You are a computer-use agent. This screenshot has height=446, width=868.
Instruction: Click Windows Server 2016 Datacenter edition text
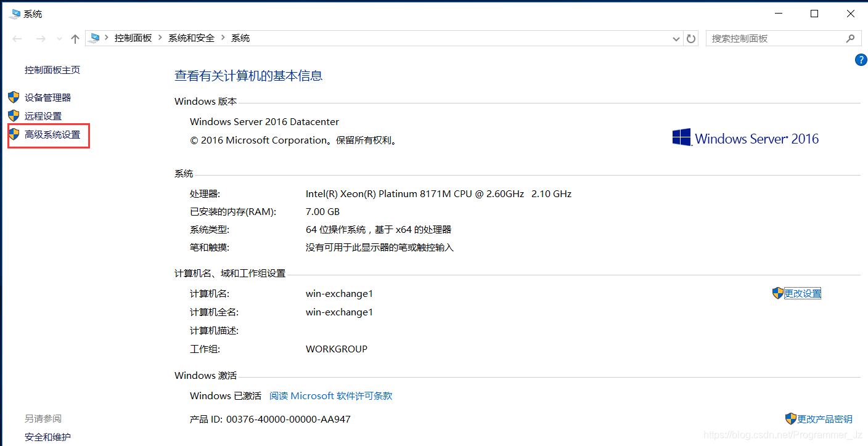[x=264, y=122]
